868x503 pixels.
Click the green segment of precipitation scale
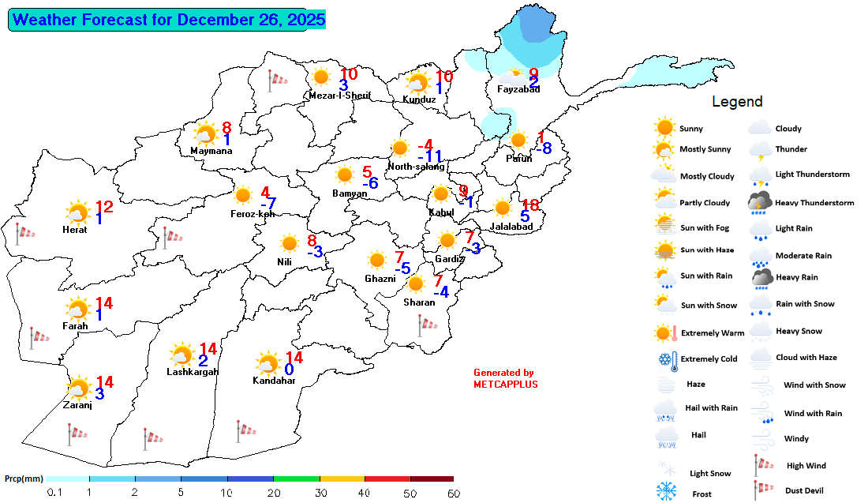296,479
